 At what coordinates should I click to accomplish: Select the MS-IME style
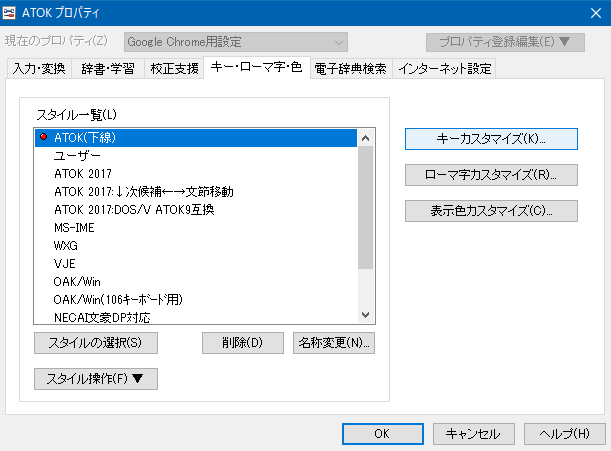pyautogui.click(x=196, y=228)
